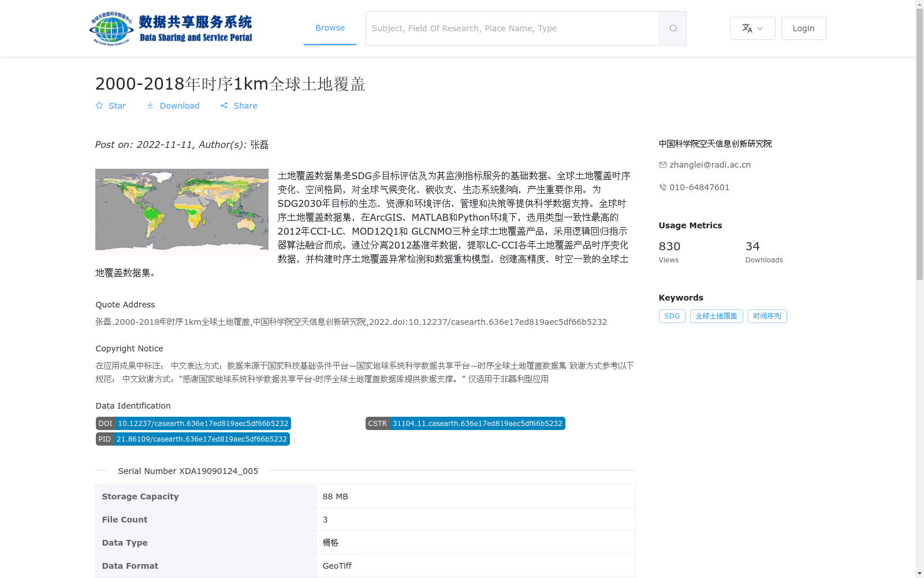924x578 pixels.
Task: Select the SDG keyword tag
Action: (x=672, y=316)
